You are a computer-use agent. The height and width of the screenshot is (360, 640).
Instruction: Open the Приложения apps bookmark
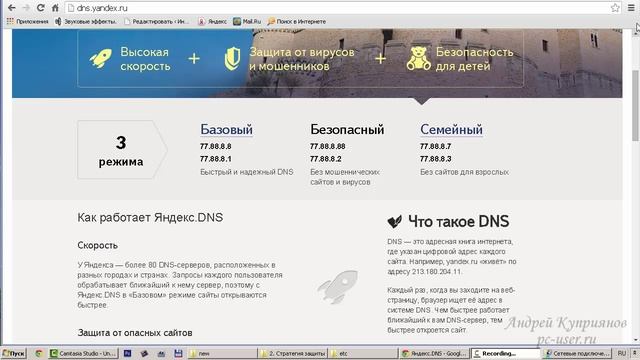(27, 21)
